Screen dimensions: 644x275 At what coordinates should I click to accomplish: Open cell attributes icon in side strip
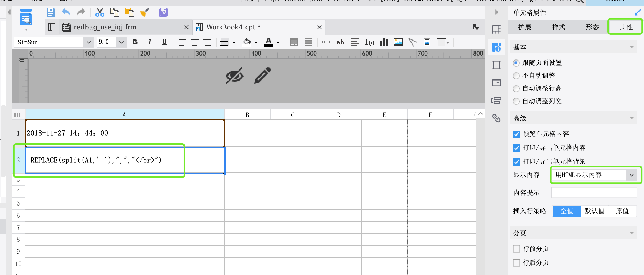point(496,47)
